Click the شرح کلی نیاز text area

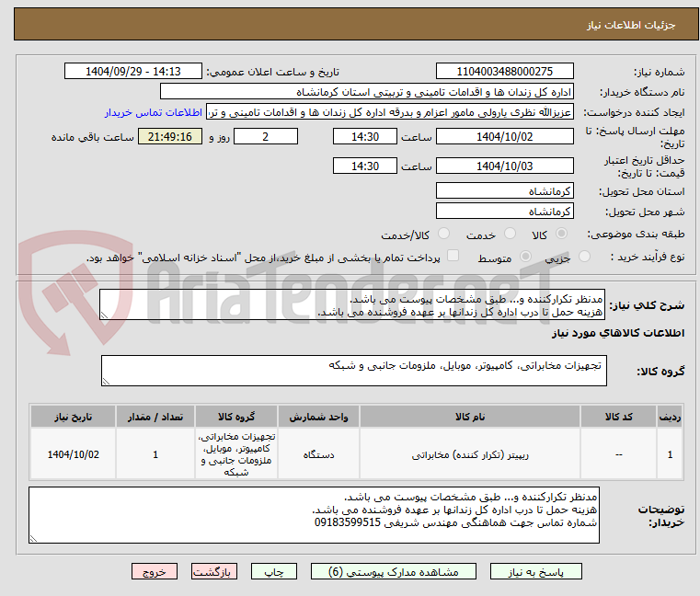coord(352,304)
